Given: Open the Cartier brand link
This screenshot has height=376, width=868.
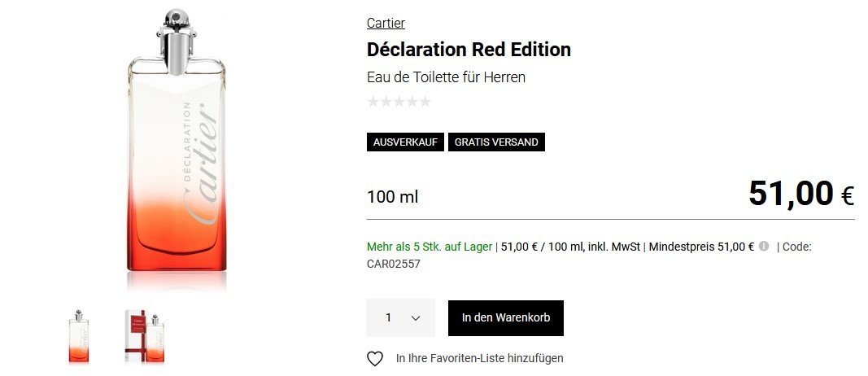Looking at the screenshot, I should coord(386,23).
